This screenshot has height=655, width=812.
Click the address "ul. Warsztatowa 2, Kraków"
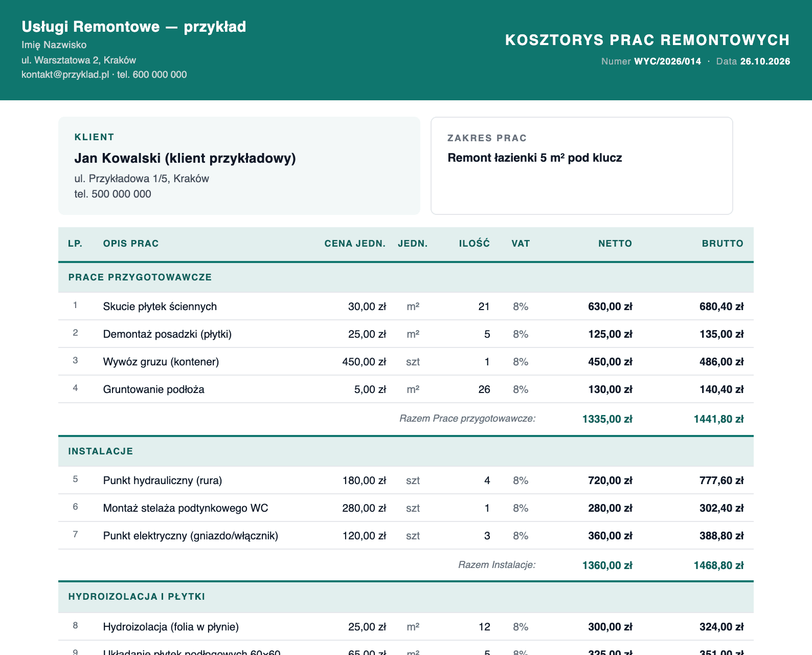point(79,60)
